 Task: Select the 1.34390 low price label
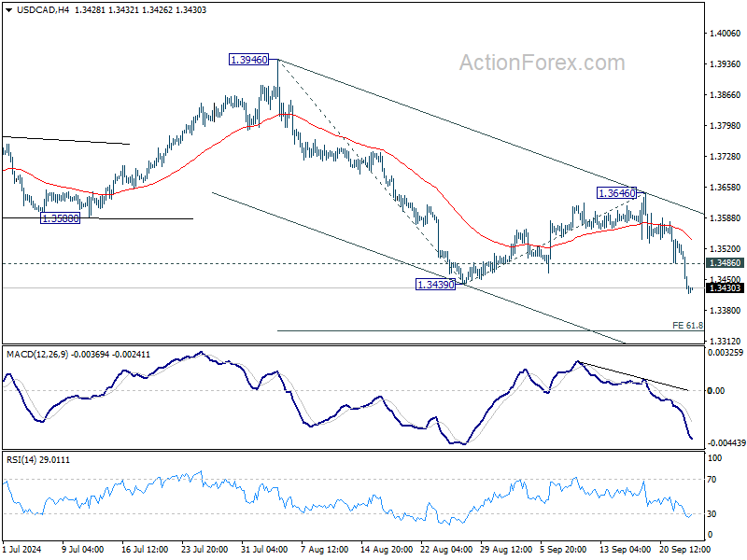tap(435, 285)
